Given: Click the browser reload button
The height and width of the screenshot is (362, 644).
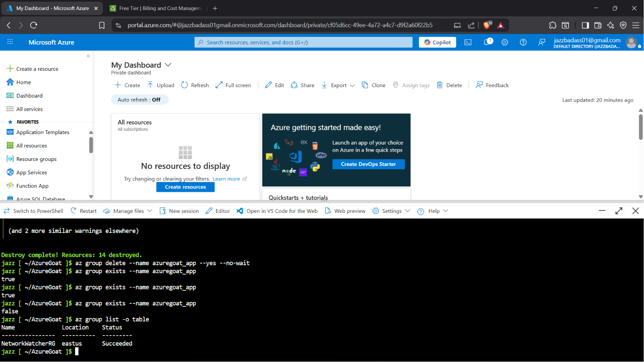Looking at the screenshot, I should (34, 25).
